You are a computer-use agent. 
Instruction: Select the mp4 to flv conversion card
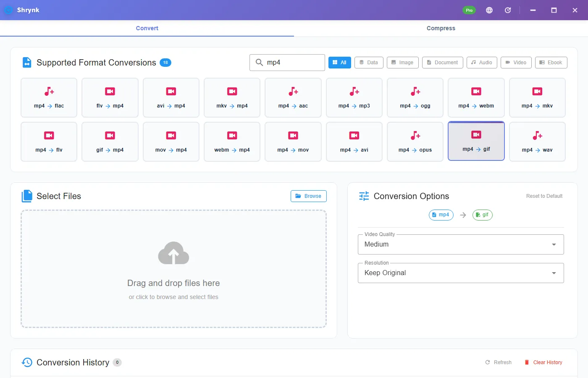pos(49,142)
